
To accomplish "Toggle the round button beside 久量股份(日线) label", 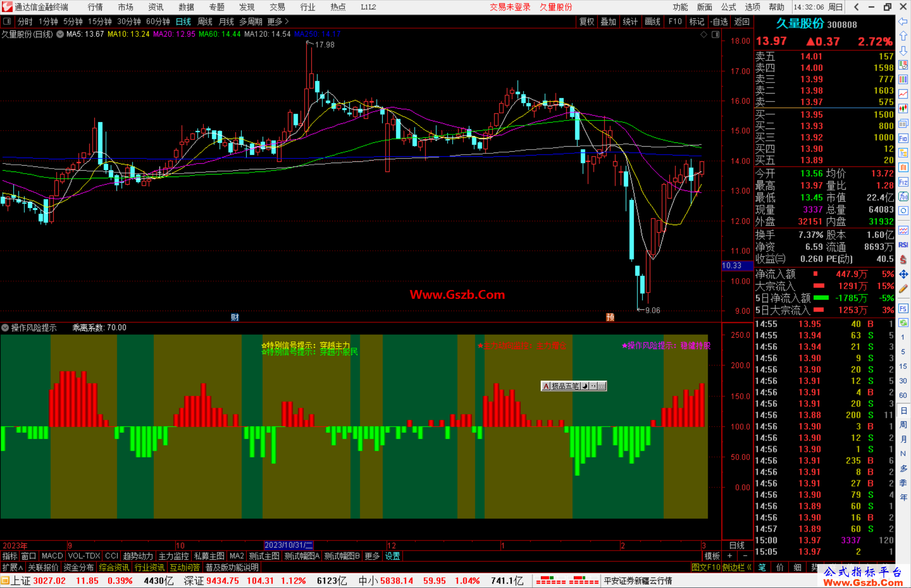I will [x=60, y=34].
